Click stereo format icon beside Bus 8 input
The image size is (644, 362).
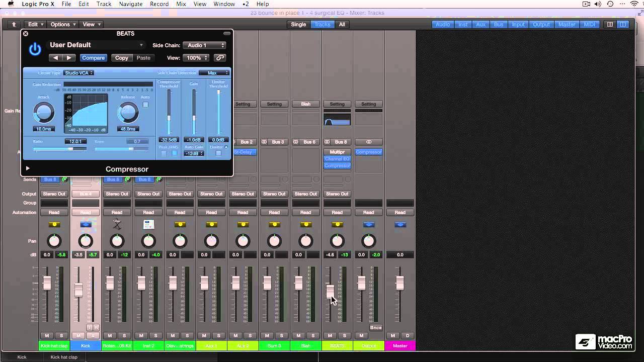point(328,142)
